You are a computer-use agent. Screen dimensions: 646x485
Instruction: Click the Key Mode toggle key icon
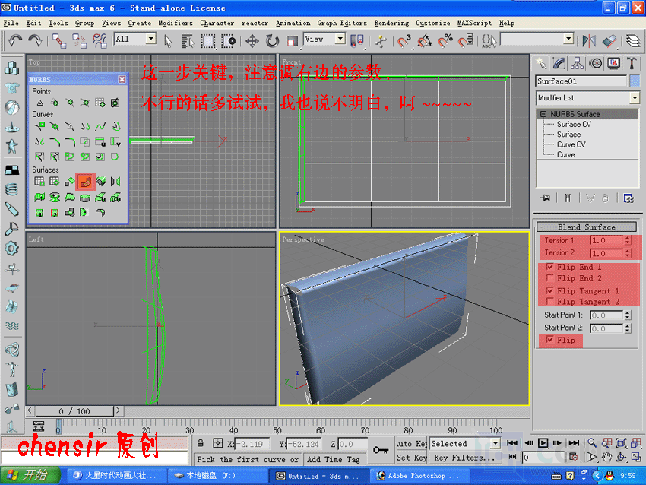pos(380,450)
